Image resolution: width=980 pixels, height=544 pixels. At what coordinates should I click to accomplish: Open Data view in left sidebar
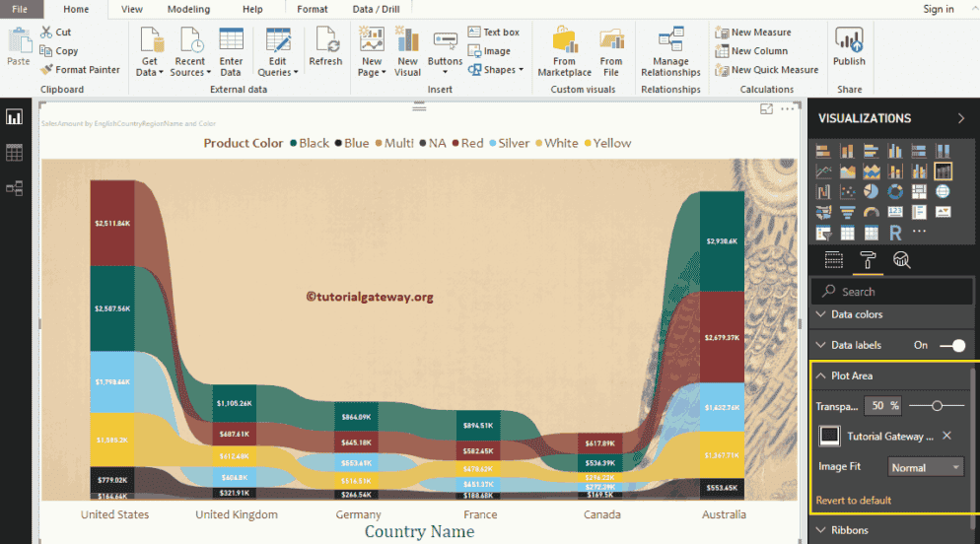(x=15, y=153)
